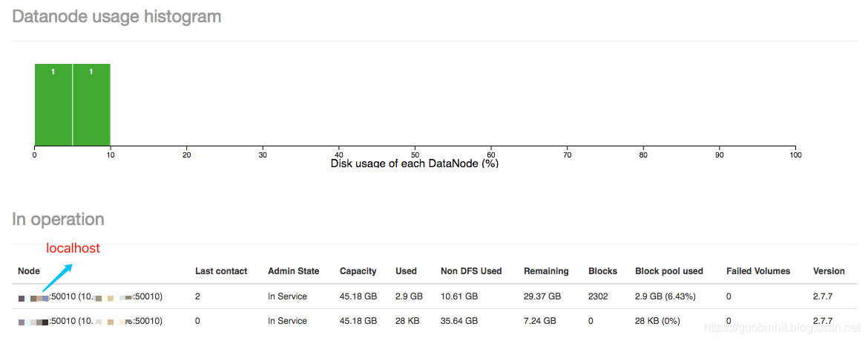The width and height of the screenshot is (868, 341).
Task: Click the 7.24 GB remaining value
Action: click(x=540, y=321)
